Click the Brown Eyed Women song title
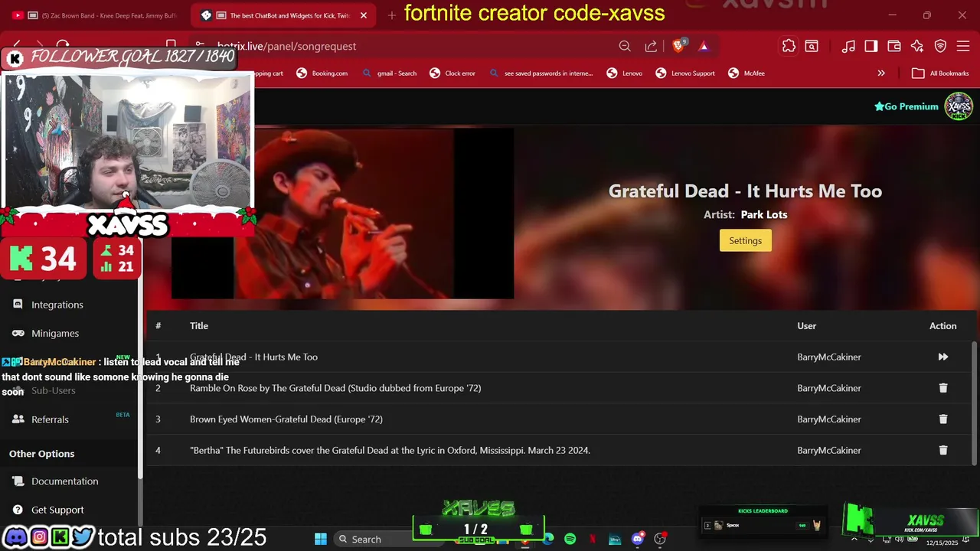Image resolution: width=980 pixels, height=551 pixels. click(x=286, y=419)
